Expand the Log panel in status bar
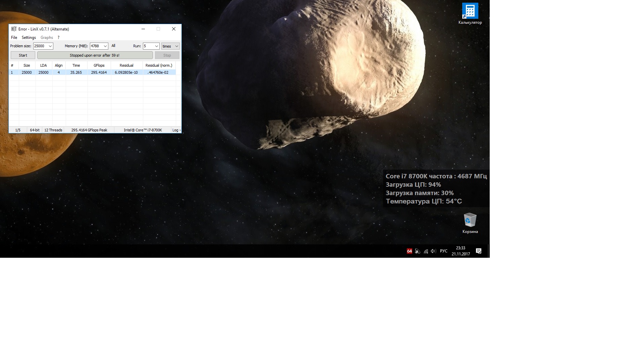 click(176, 130)
